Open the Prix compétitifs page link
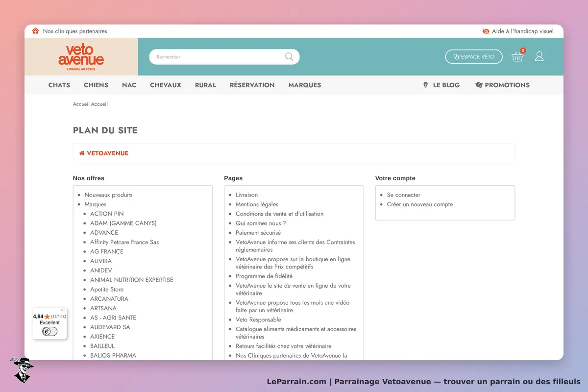The height and width of the screenshot is (392, 588). pos(293,263)
